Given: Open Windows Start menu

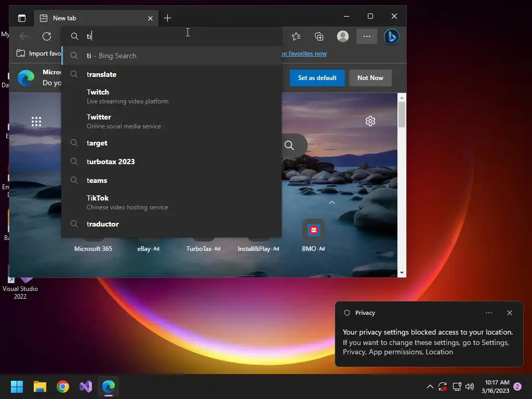Looking at the screenshot, I should click(17, 387).
